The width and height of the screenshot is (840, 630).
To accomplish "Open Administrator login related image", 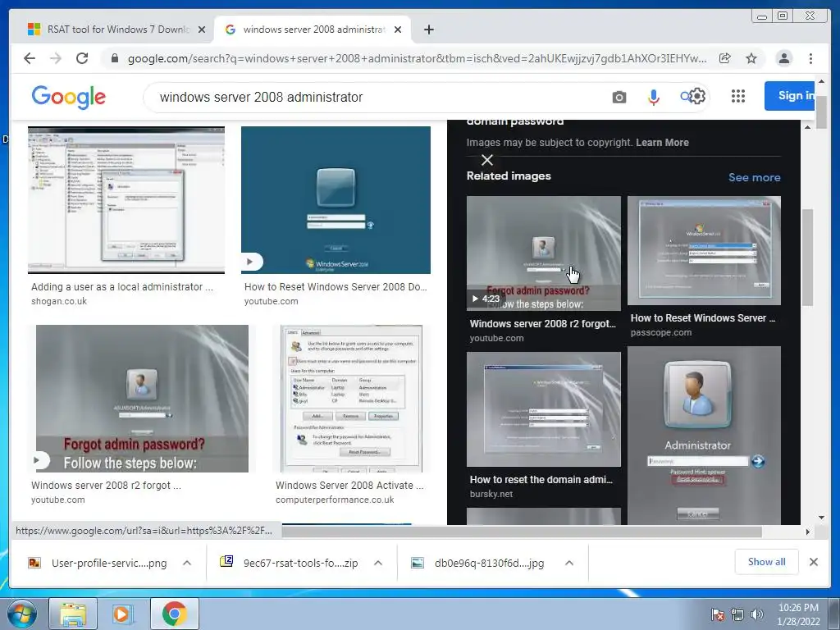I will pos(704,435).
